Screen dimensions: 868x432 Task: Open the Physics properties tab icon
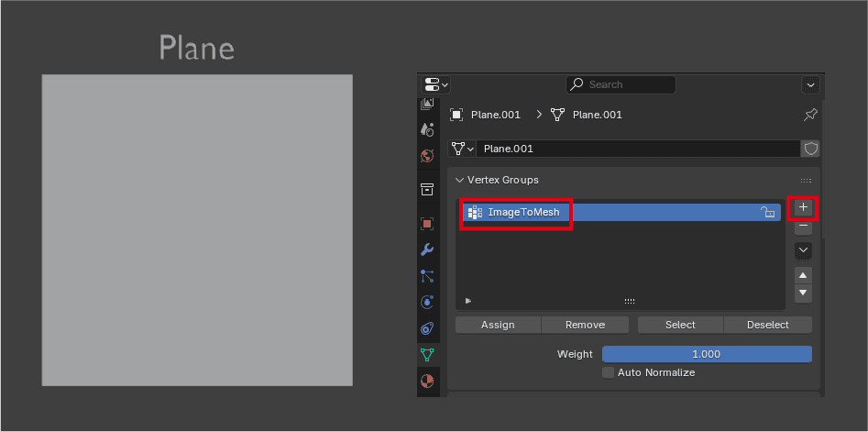pos(427,302)
